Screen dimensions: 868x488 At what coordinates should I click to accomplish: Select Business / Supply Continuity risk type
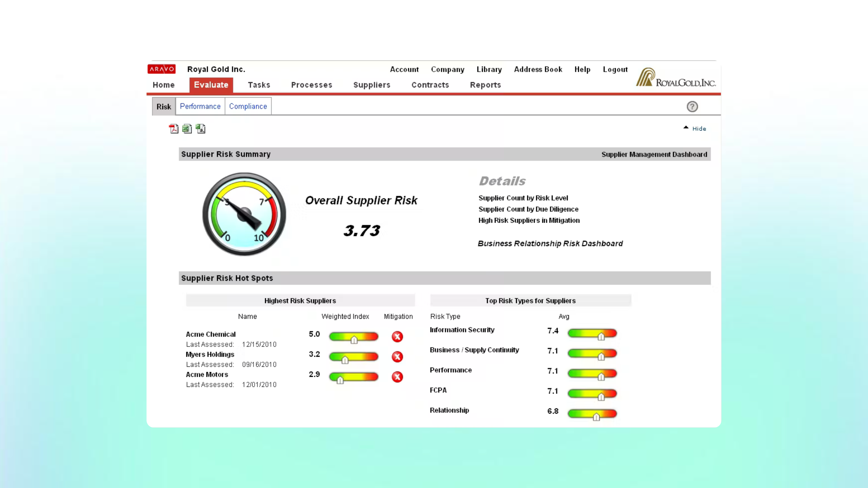[474, 350]
